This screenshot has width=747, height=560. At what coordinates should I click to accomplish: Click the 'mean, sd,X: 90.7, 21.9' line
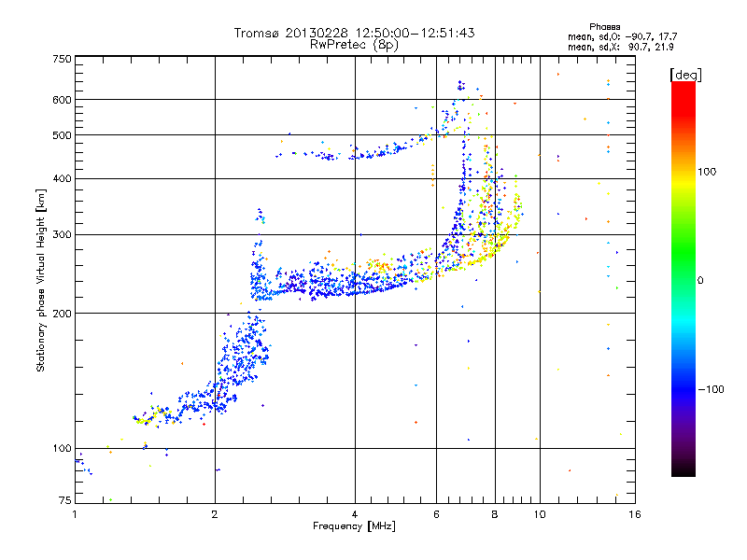click(x=620, y=47)
